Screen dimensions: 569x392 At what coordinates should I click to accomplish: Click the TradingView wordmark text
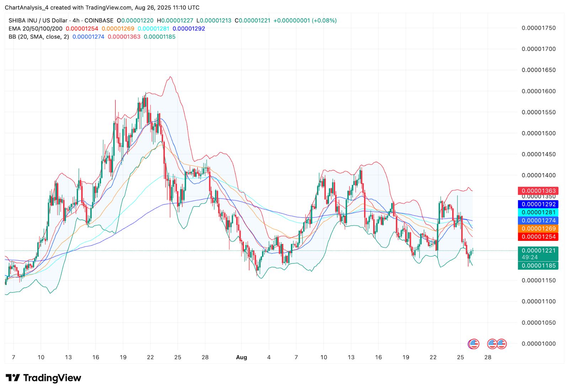point(52,378)
